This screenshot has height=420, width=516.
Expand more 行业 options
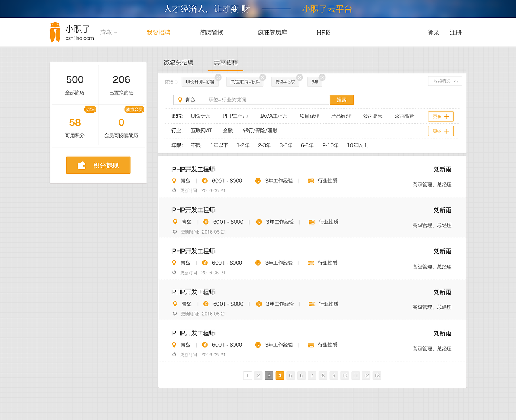(x=441, y=131)
